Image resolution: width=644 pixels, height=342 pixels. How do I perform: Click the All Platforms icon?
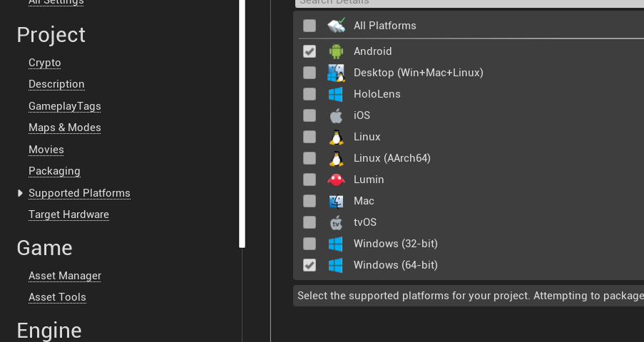pos(336,26)
